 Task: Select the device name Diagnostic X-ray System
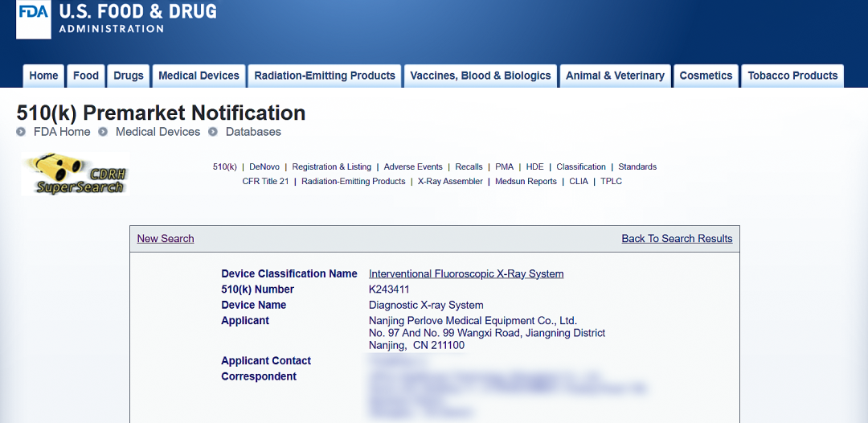(426, 305)
